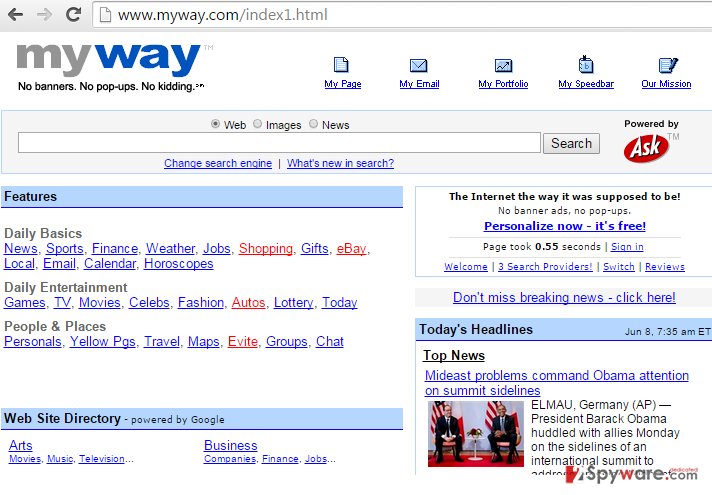Open the Travel link
This screenshot has height=495, width=712.
coord(162,342)
